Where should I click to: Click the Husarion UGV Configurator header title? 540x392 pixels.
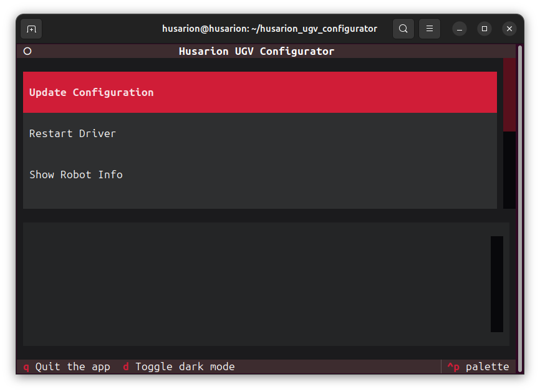pos(256,51)
